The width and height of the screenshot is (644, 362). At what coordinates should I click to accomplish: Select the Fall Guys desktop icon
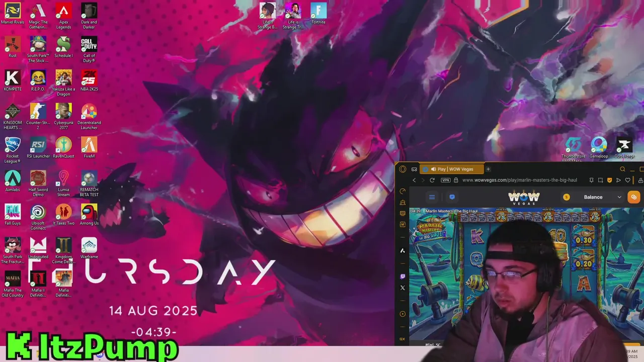click(x=13, y=215)
